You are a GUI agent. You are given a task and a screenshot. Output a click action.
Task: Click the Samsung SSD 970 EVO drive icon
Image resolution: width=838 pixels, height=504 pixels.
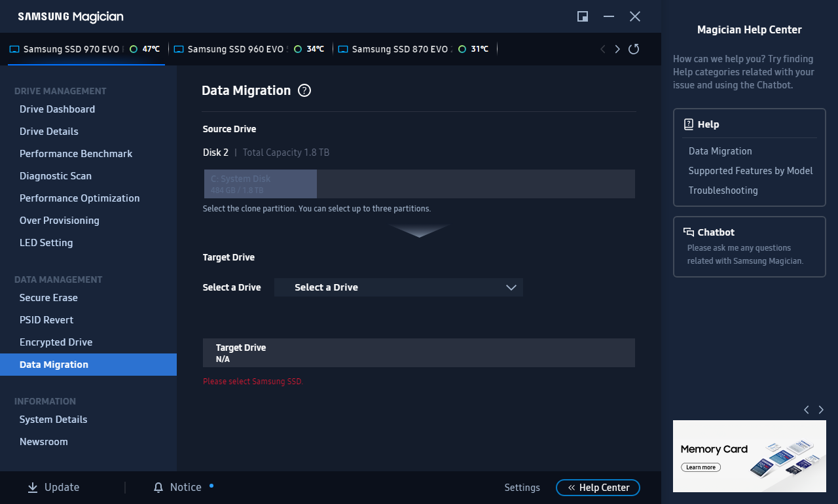click(x=14, y=49)
